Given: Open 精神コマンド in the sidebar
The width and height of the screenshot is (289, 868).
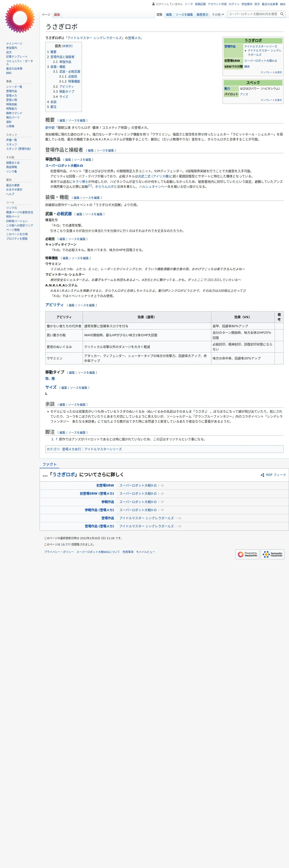Looking at the screenshot, I should coord(14,113).
